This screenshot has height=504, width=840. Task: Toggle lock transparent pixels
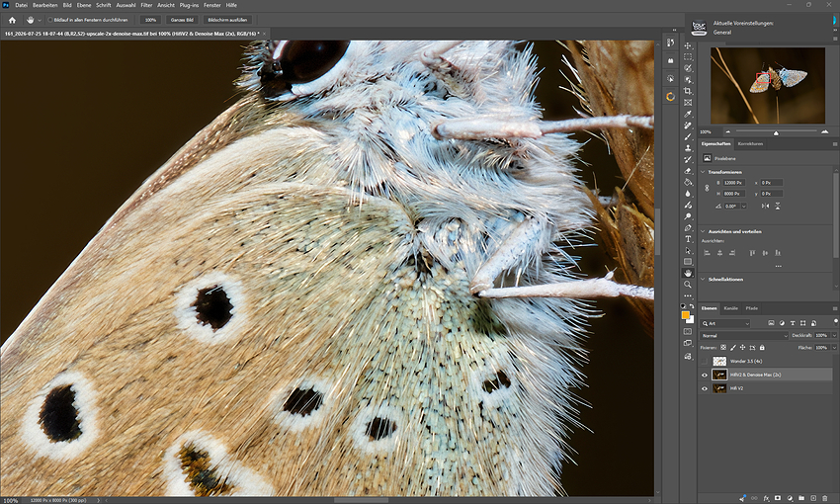723,348
